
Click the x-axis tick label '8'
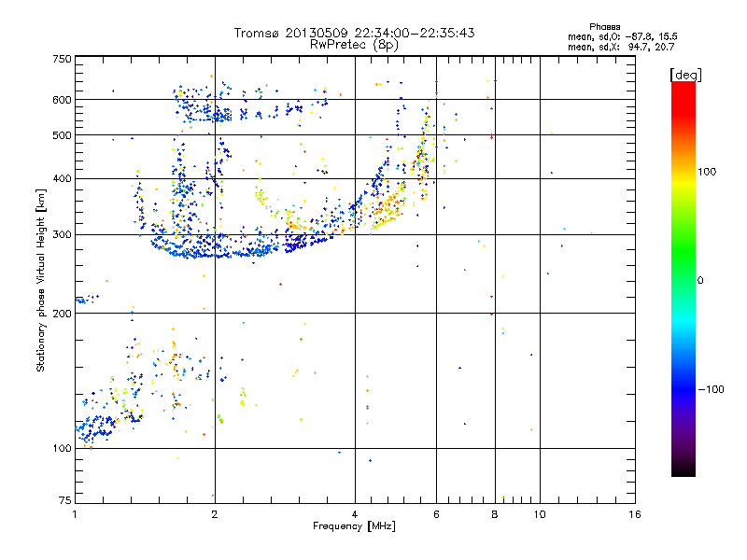[495, 514]
